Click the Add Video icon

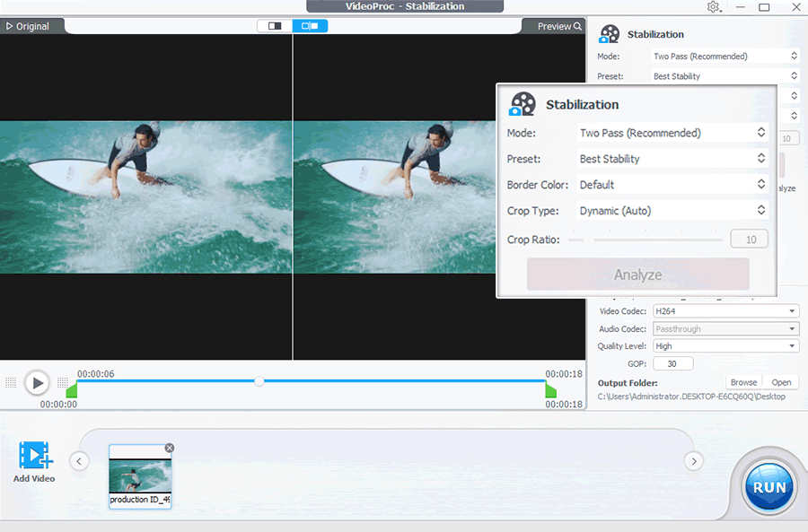tap(35, 455)
